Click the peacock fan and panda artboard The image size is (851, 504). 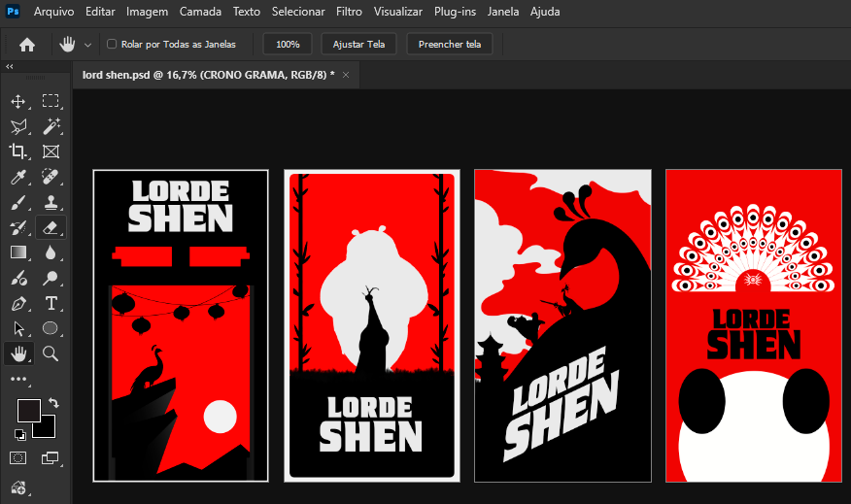point(754,325)
